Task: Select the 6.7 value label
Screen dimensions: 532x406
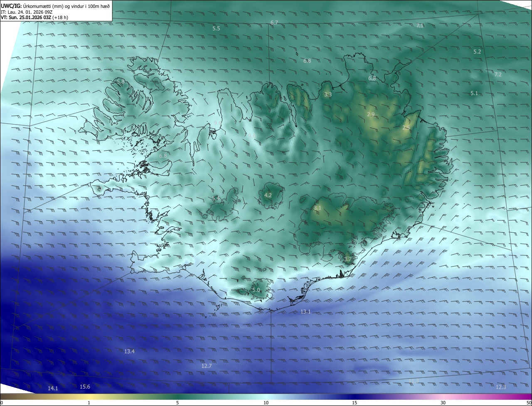Action: pos(274,22)
